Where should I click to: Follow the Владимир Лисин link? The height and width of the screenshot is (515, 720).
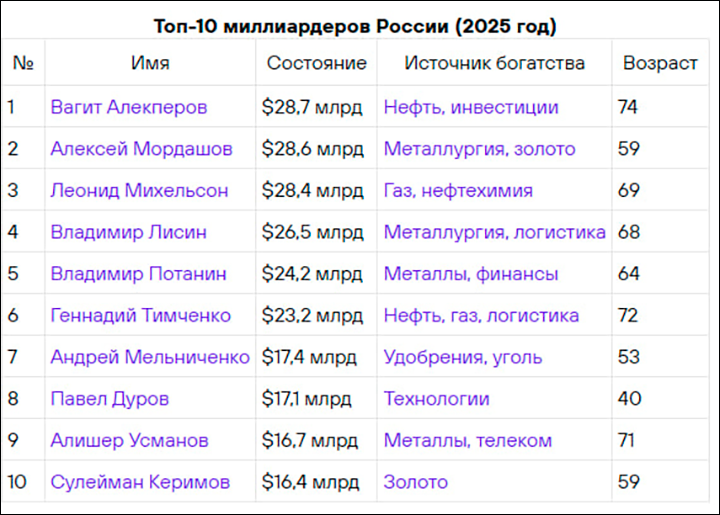coord(129,232)
